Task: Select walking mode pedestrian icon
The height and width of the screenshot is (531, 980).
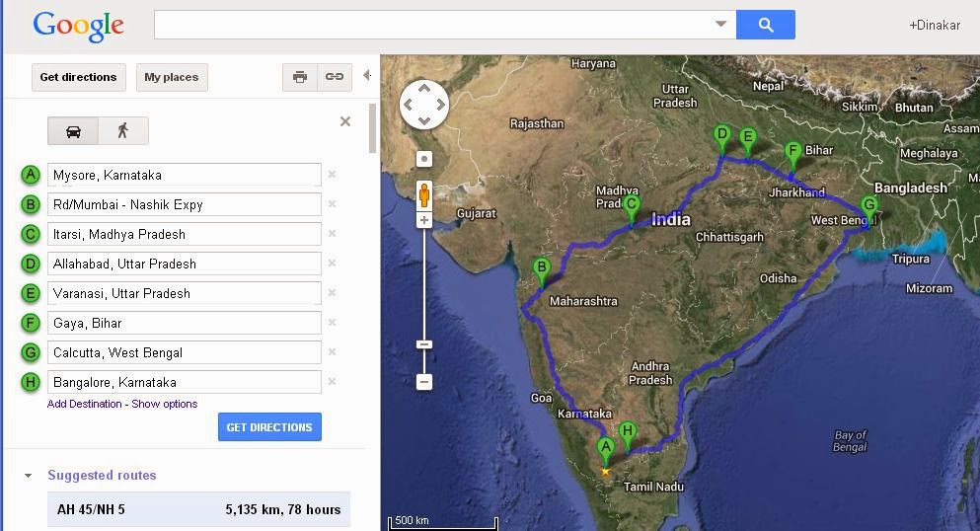Action: (x=123, y=131)
